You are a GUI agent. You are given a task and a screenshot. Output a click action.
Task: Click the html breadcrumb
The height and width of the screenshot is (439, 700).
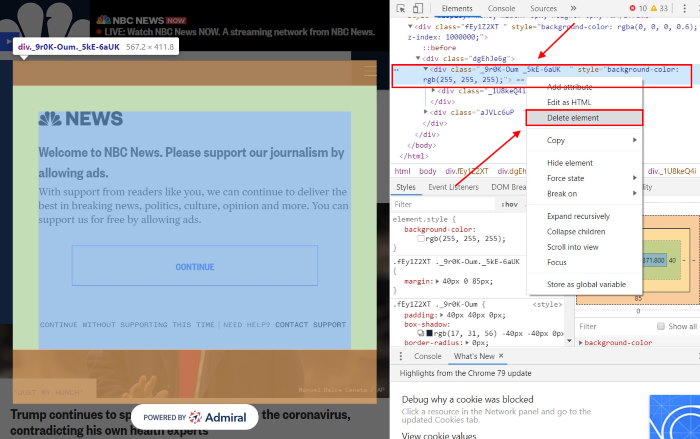[x=402, y=171]
